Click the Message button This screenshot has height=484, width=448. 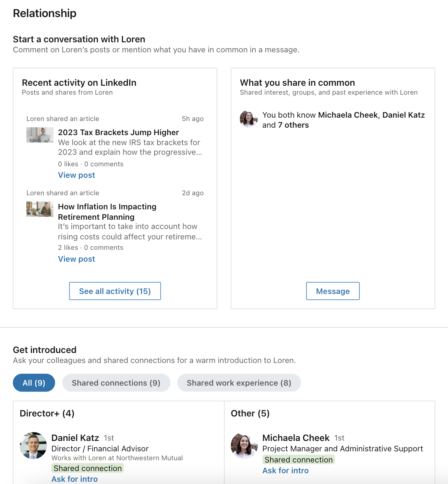pos(333,291)
